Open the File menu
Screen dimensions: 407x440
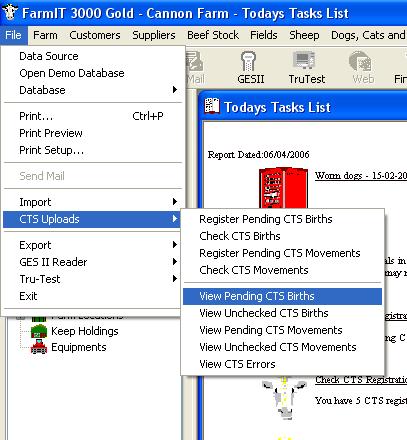(x=13, y=35)
